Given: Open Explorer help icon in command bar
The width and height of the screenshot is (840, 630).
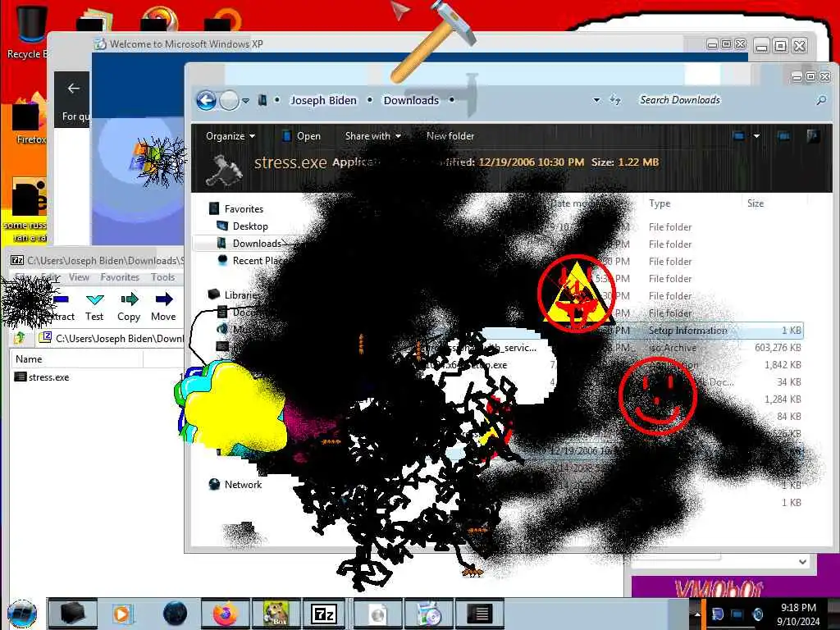Looking at the screenshot, I should [813, 136].
